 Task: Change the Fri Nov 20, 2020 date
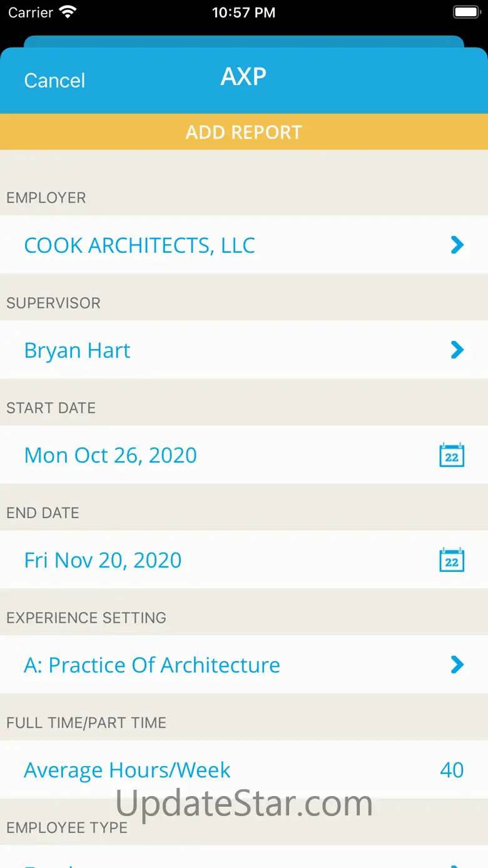[103, 560]
